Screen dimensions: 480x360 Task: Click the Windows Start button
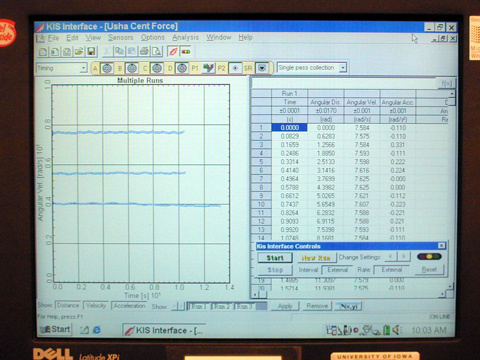click(x=55, y=330)
